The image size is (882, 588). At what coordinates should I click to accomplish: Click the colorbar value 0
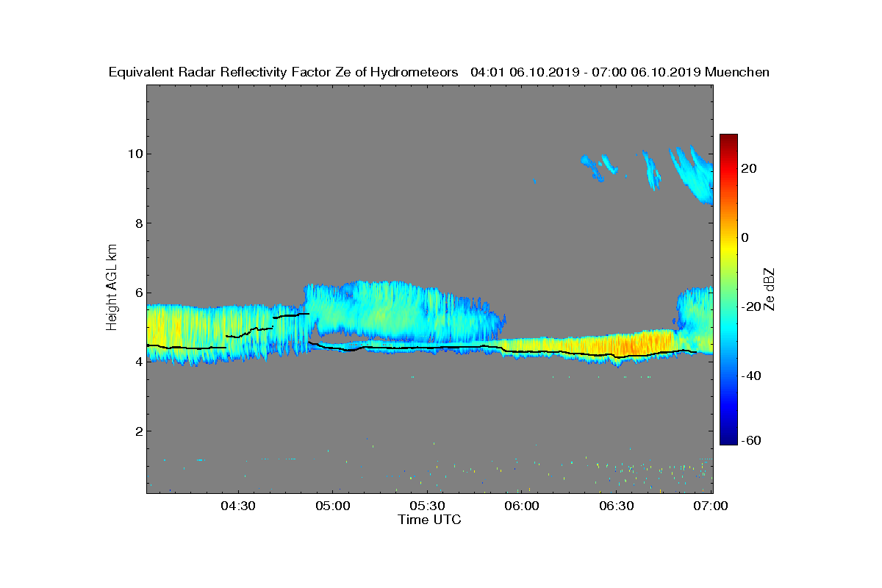tap(745, 237)
